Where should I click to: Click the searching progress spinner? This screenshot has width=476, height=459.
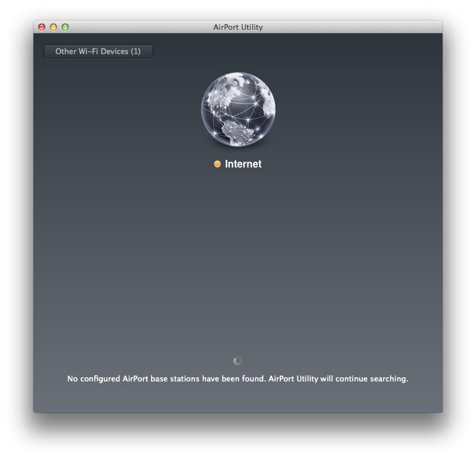coord(237,361)
